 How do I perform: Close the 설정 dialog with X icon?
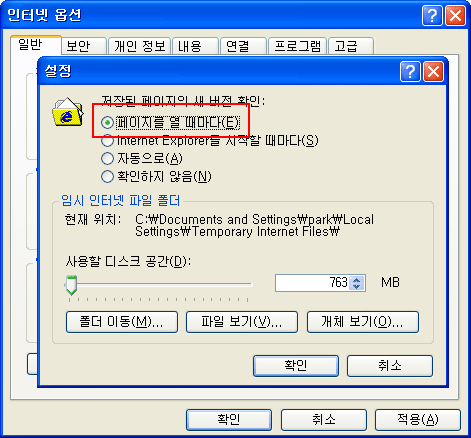point(433,71)
